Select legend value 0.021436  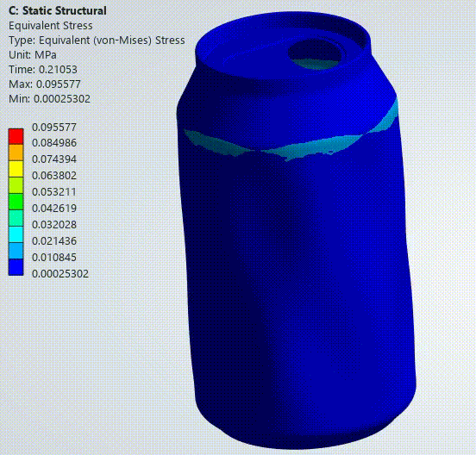[54, 240]
